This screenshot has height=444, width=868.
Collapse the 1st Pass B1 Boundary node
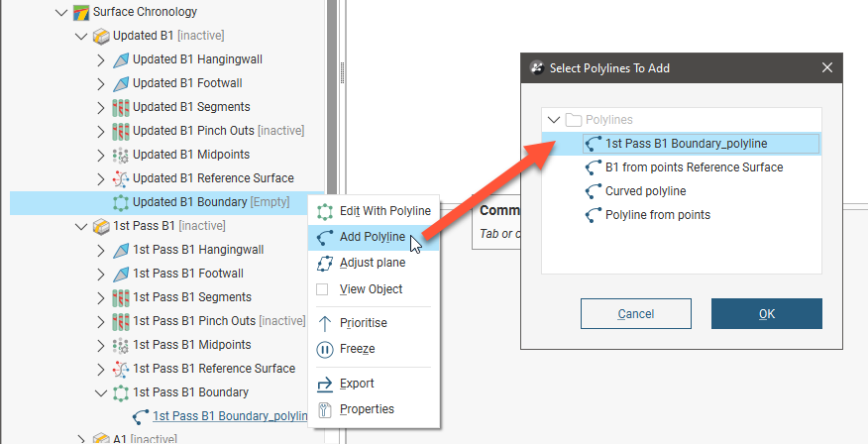(101, 392)
